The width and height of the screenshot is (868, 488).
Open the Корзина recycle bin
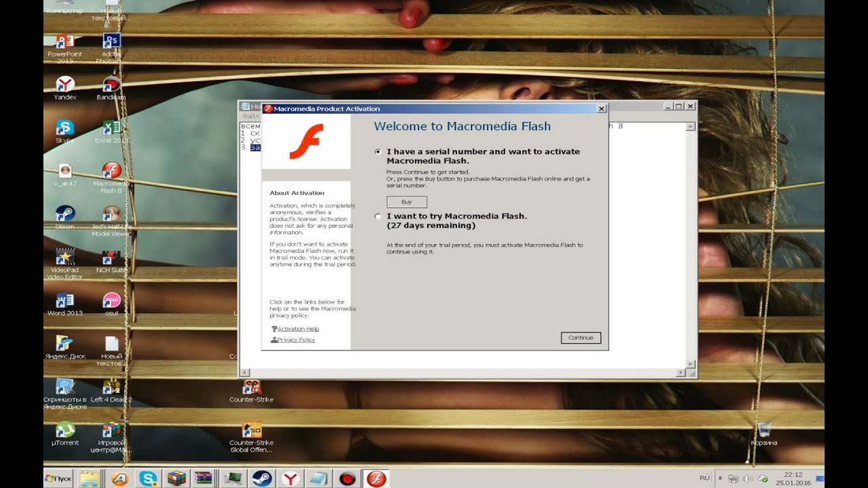click(x=764, y=434)
